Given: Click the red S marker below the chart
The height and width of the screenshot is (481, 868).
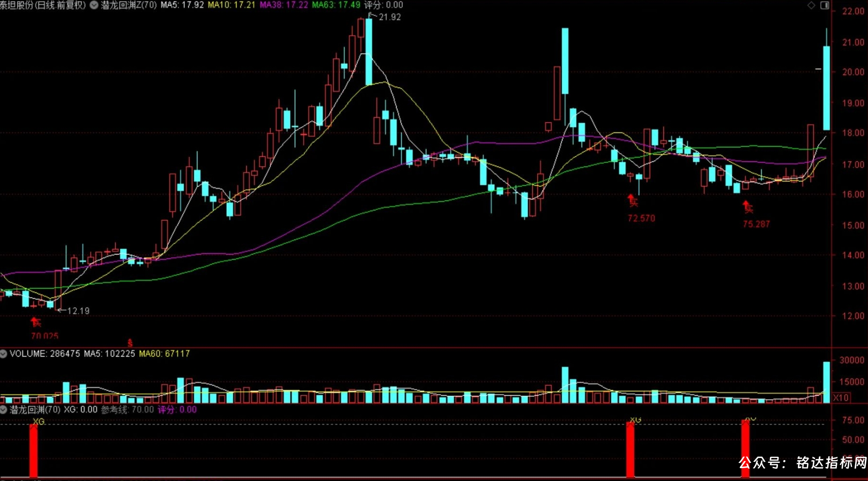Looking at the screenshot, I should [130, 342].
